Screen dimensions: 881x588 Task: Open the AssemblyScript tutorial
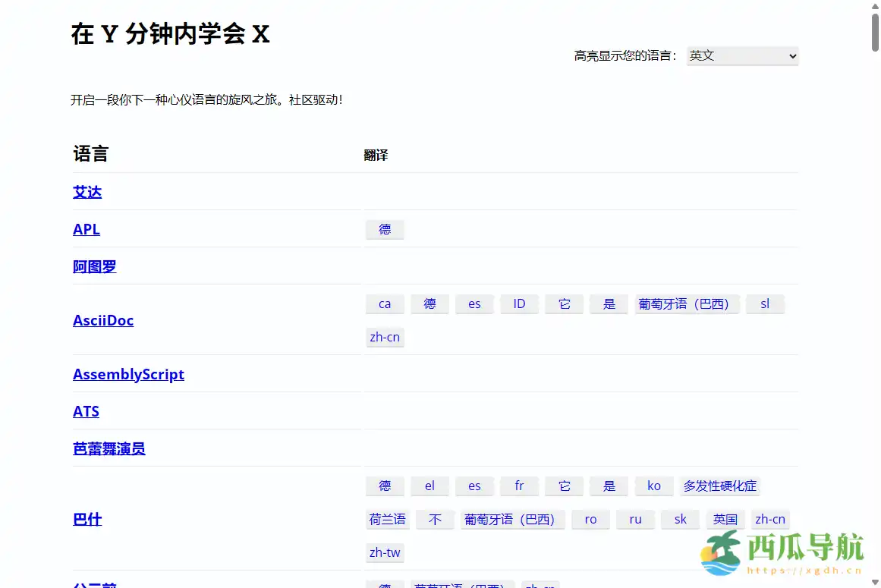[128, 374]
